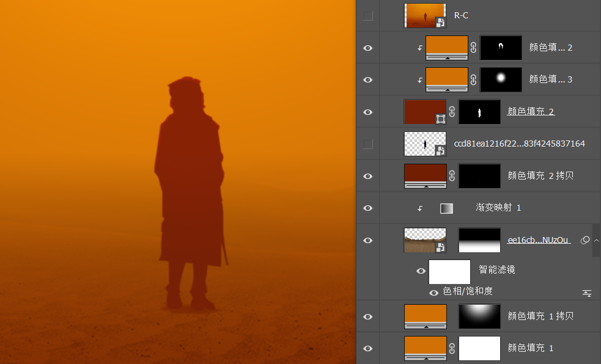This screenshot has width=601, height=364.
Task: Click the 渐变映射 1 gradient map icon
Action: click(446, 208)
